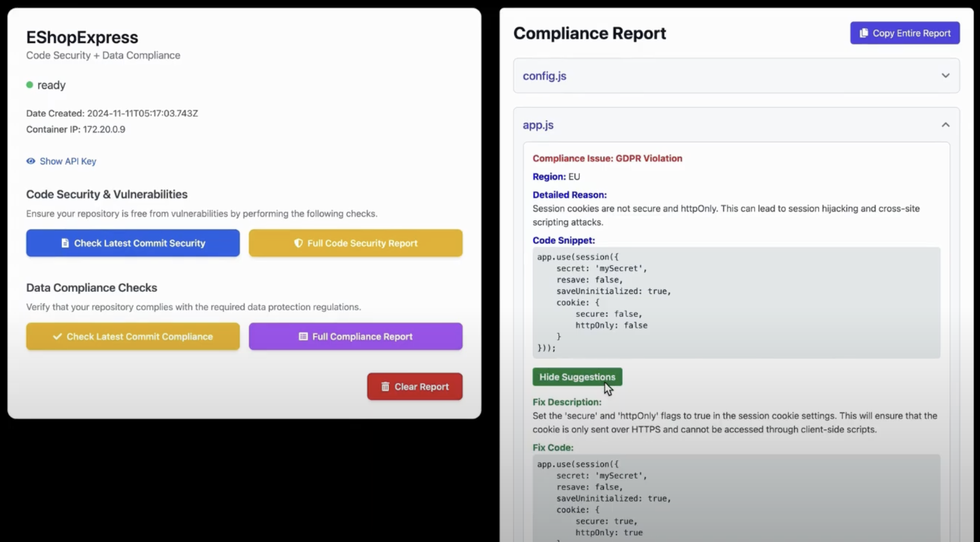Click the Compliance Issue: GDPR Violation heading
The image size is (980, 542).
pos(607,158)
